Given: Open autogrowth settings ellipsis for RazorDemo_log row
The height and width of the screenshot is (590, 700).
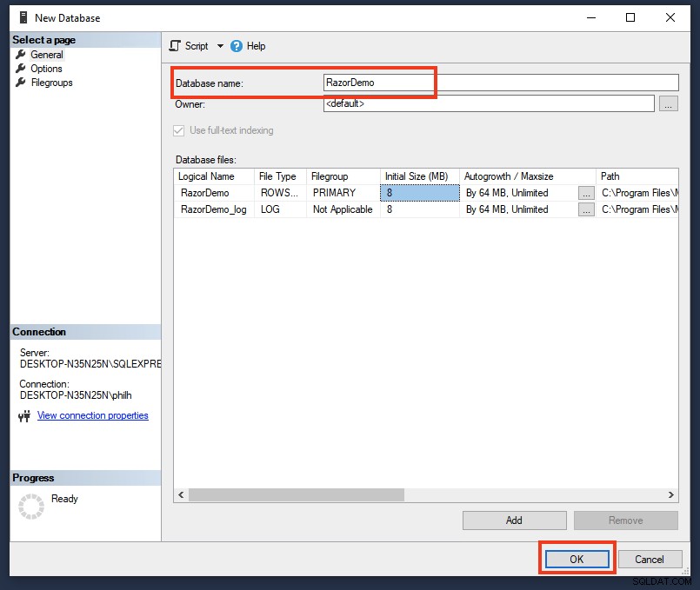Looking at the screenshot, I should 586,209.
